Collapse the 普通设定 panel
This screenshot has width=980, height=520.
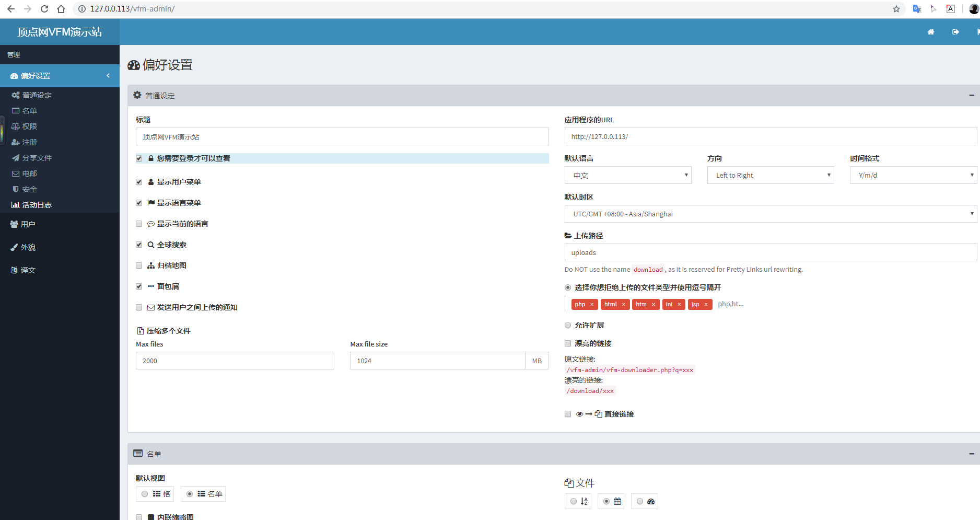tap(971, 96)
